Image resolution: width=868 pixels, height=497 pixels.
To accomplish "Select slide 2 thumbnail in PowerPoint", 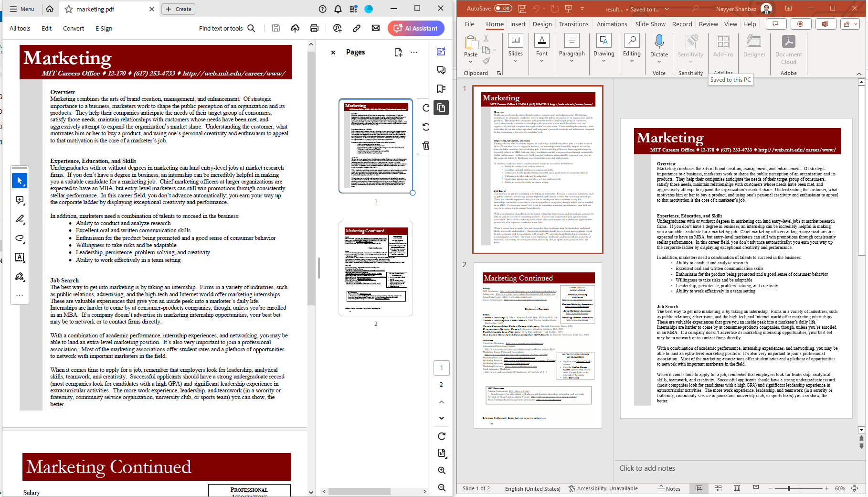I will pos(538,345).
